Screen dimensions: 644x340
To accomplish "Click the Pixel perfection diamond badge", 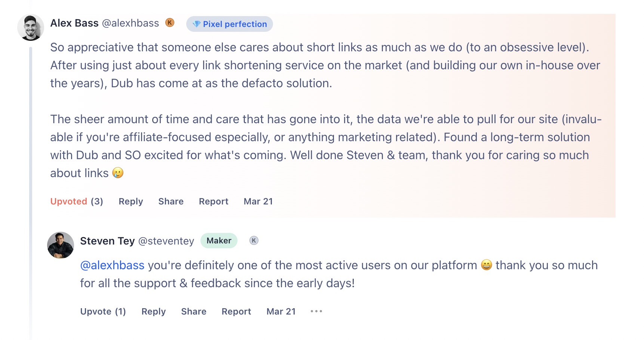I will tap(230, 24).
